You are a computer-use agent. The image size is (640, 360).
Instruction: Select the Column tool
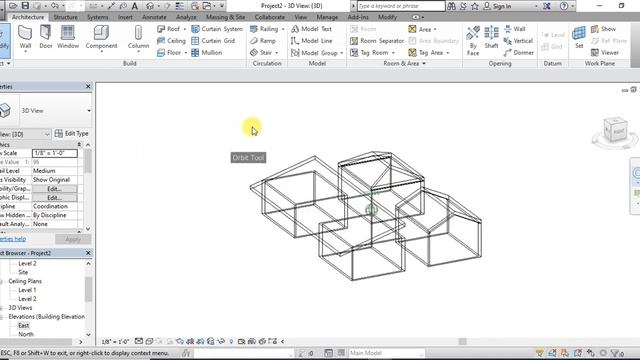coord(138,38)
